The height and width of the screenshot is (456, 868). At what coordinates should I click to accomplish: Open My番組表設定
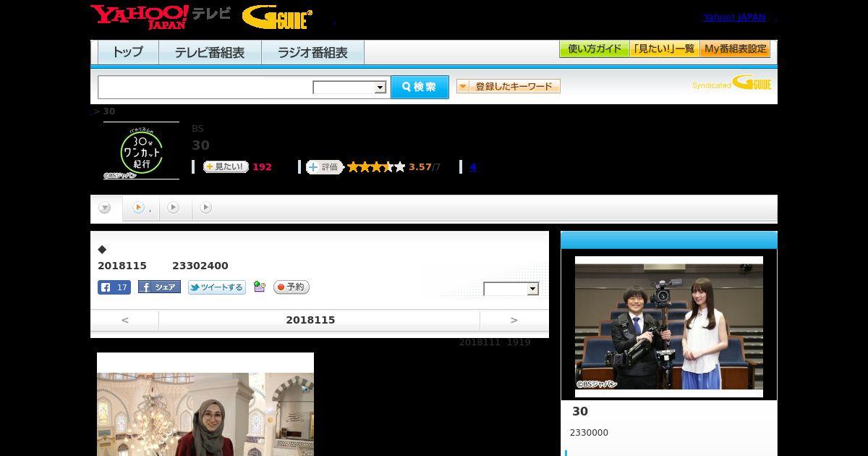tap(735, 49)
